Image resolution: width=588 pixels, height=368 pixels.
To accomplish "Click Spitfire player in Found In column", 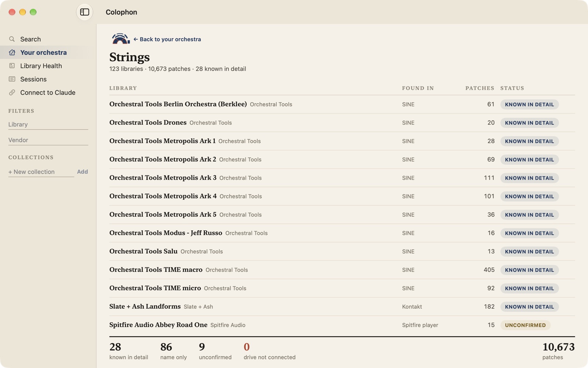I will [420, 325].
